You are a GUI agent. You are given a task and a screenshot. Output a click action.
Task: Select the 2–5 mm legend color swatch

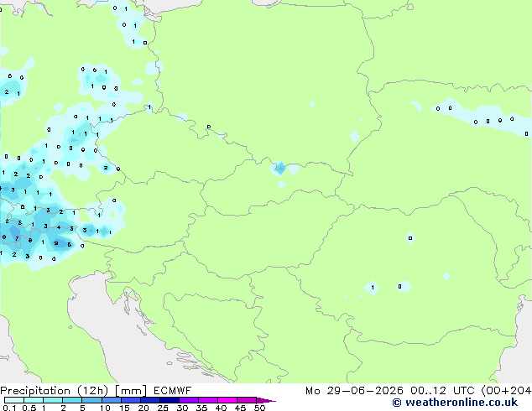(x=72, y=400)
